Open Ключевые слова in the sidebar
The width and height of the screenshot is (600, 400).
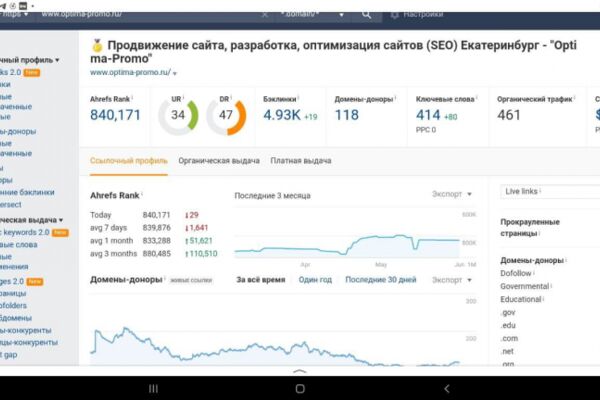(x=19, y=245)
